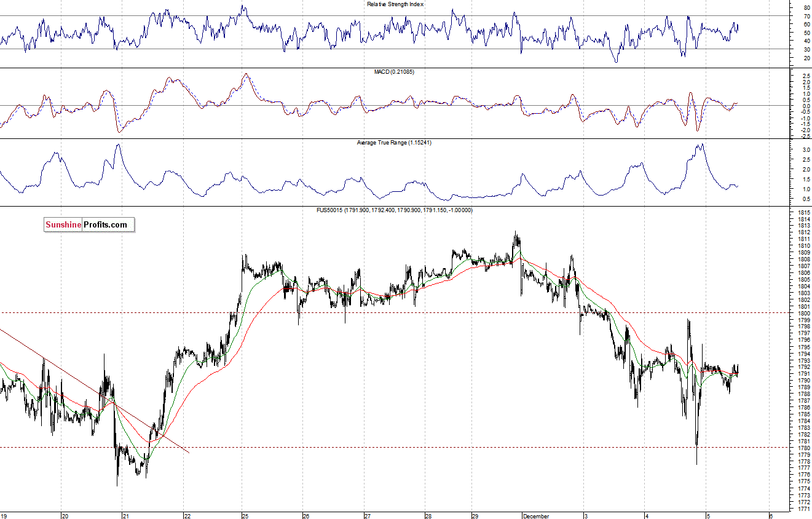812x519 pixels.
Task: Click the price axis value 1810
Action: (803, 246)
